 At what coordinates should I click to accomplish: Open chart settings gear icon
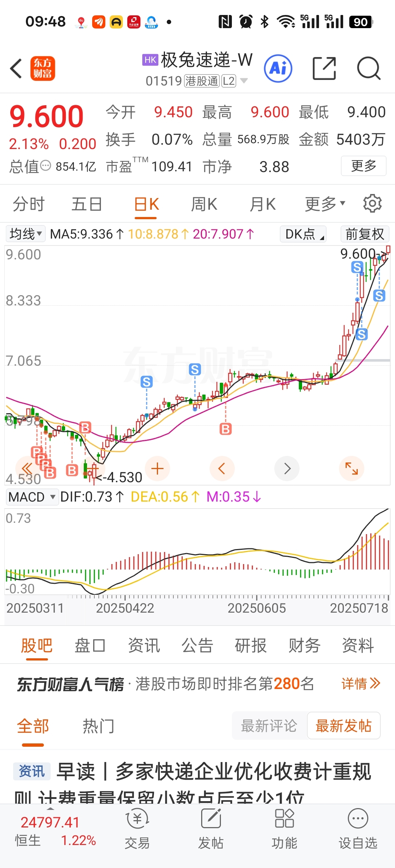(372, 203)
